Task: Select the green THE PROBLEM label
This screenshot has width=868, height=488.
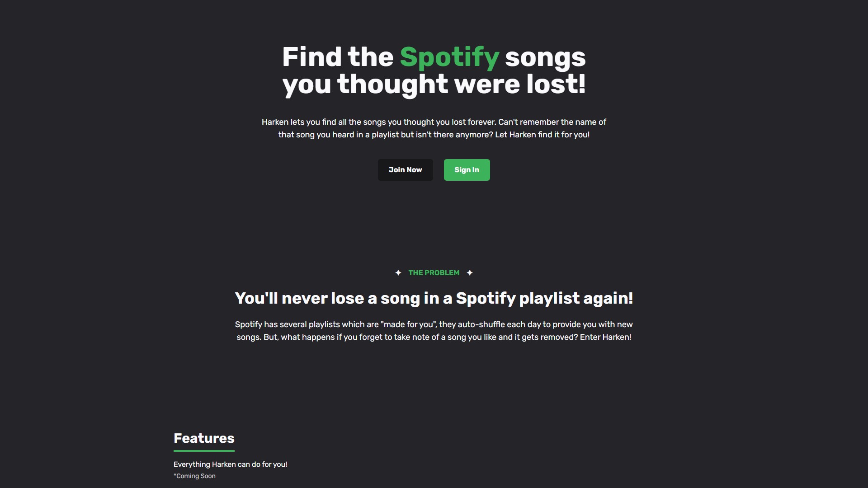Action: point(434,273)
